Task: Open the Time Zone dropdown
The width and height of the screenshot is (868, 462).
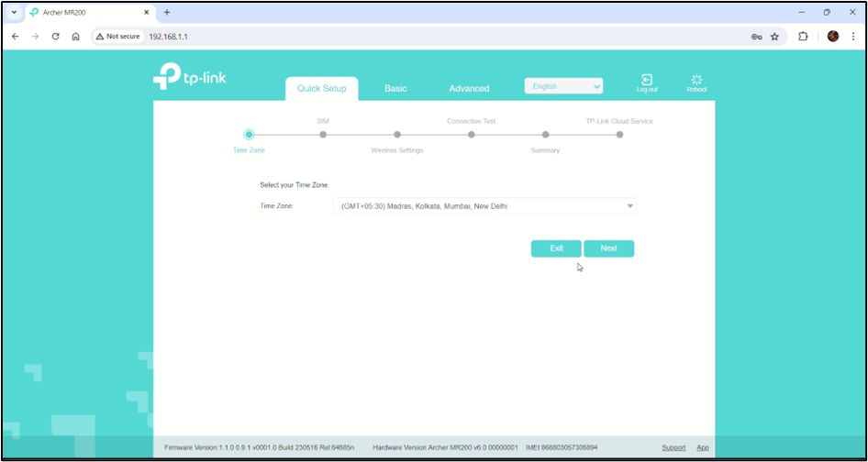Action: coord(484,206)
